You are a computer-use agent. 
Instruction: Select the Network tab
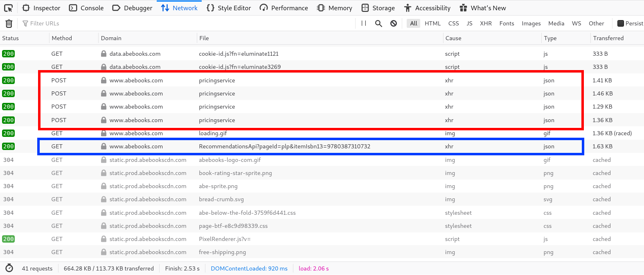pyautogui.click(x=179, y=8)
